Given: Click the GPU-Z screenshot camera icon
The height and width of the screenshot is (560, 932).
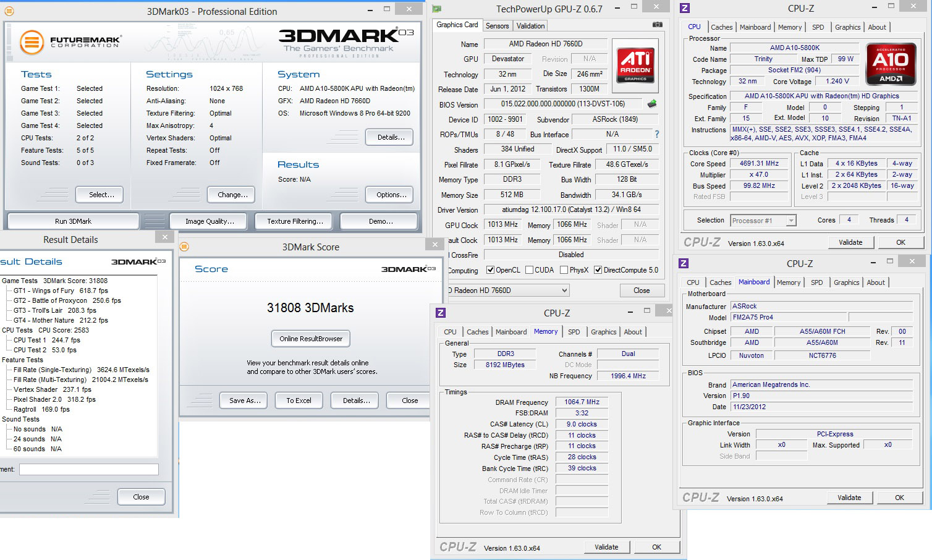Looking at the screenshot, I should tap(658, 25).
